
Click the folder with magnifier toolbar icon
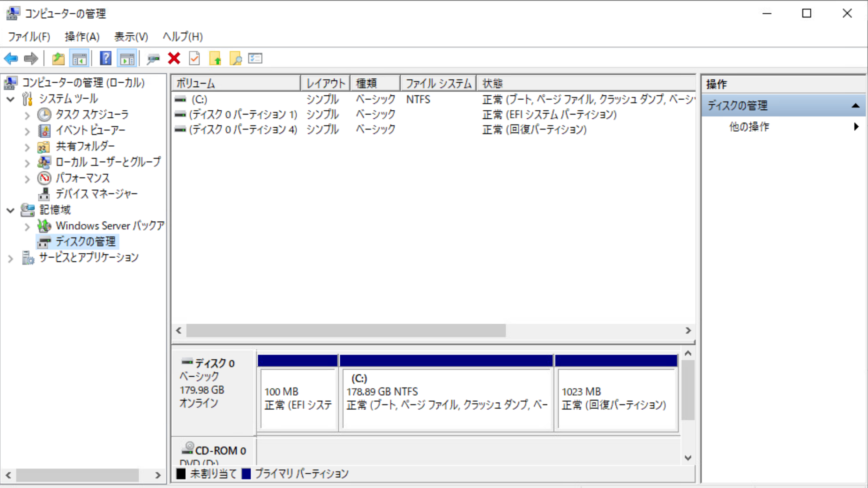point(235,58)
